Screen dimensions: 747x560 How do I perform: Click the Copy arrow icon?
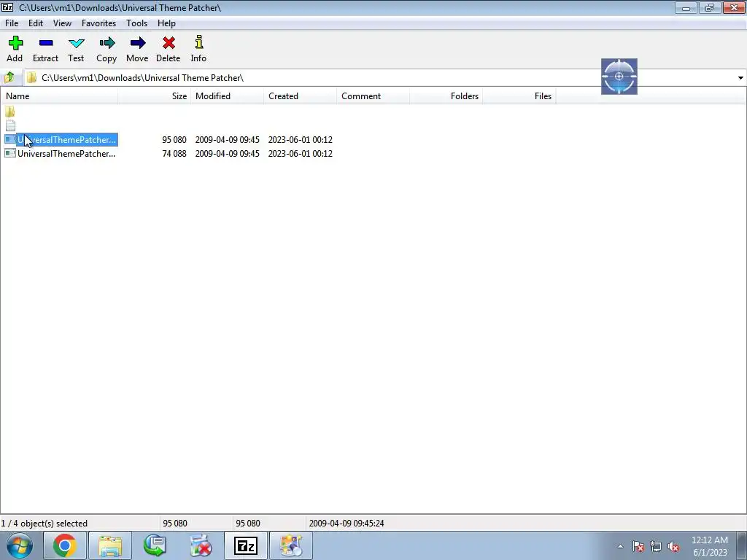pyautogui.click(x=107, y=43)
